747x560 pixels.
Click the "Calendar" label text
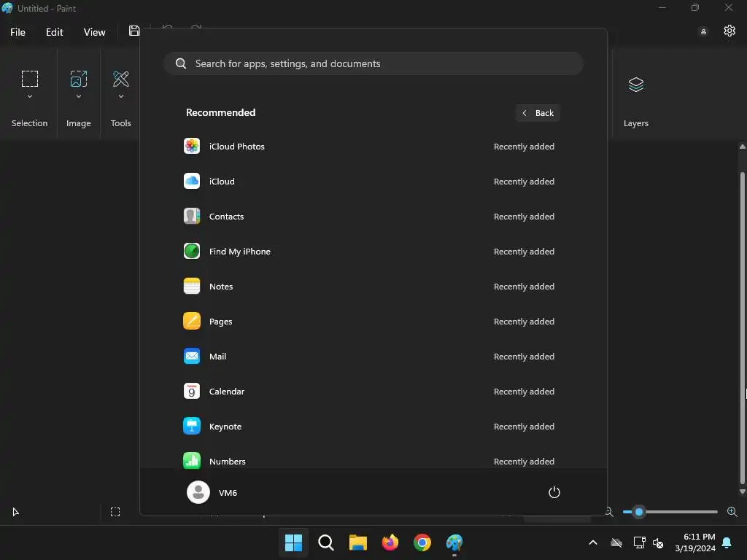coord(227,392)
